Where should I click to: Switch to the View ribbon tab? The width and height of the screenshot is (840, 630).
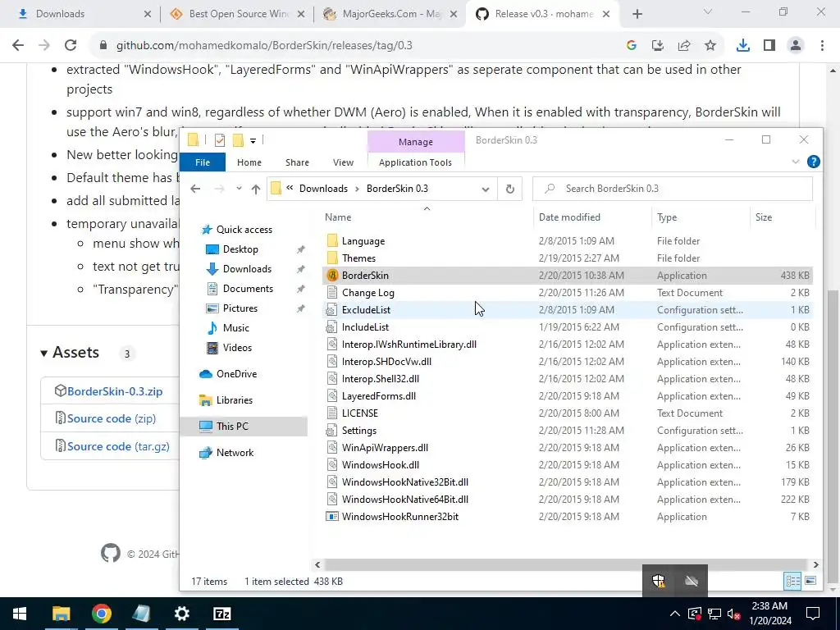pyautogui.click(x=343, y=162)
